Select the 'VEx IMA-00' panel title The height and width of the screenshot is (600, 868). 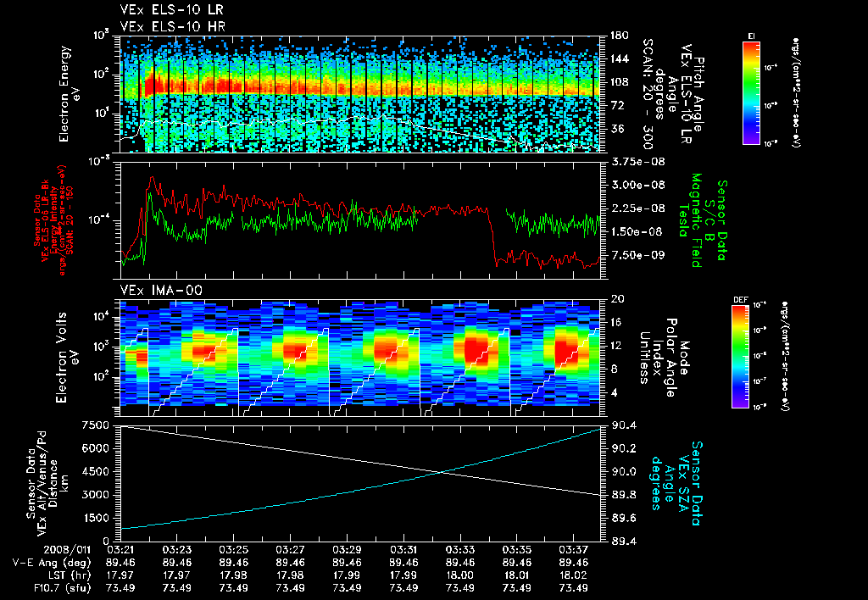(161, 291)
